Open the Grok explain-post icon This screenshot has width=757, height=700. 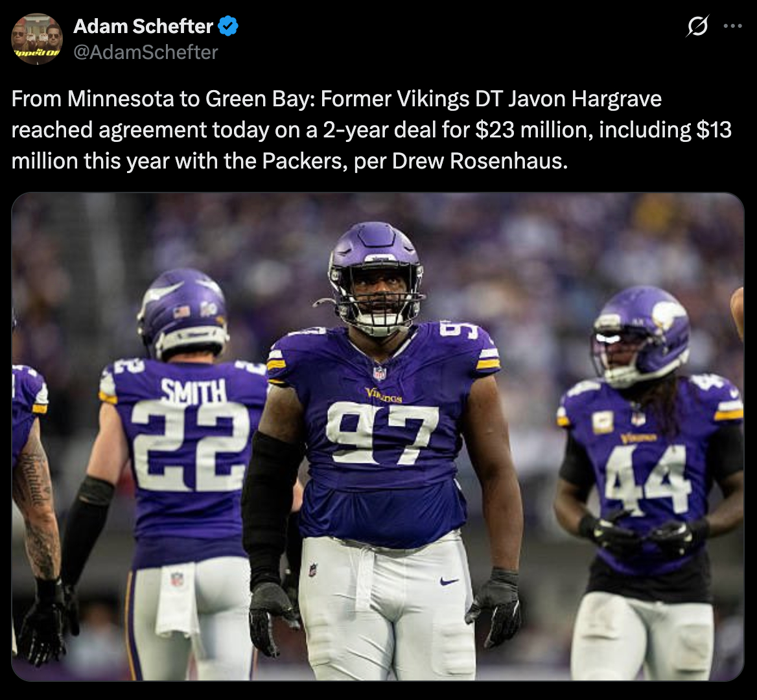(x=697, y=25)
